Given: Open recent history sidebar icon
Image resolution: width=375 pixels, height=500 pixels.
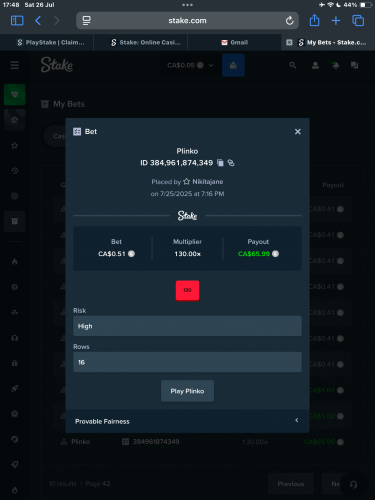Looking at the screenshot, I should pyautogui.click(x=15, y=171).
